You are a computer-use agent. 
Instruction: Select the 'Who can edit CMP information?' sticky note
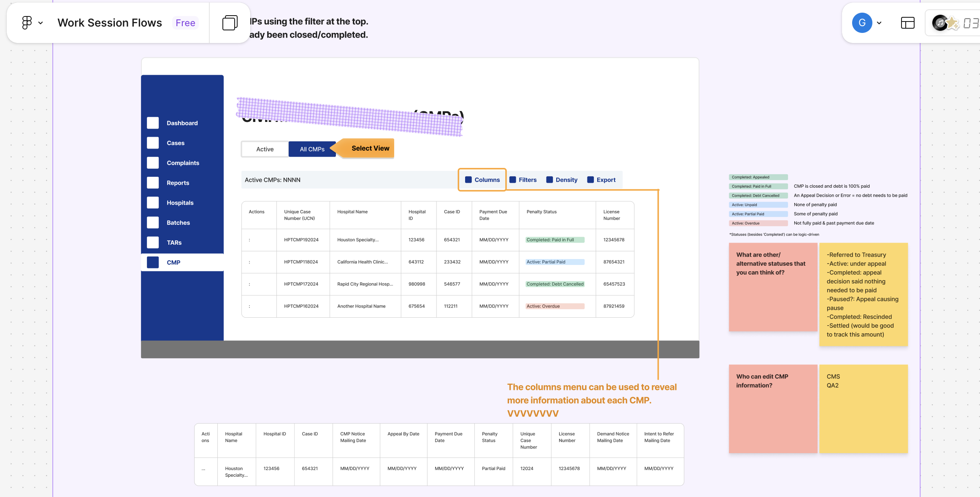point(772,408)
